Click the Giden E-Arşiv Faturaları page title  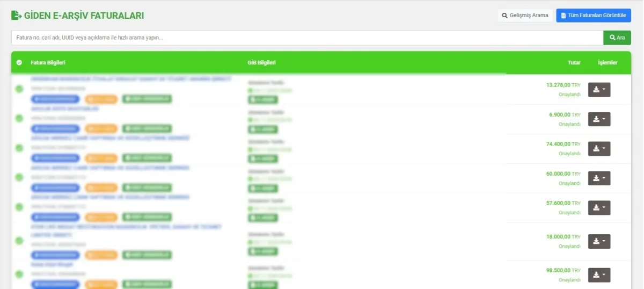pyautogui.click(x=84, y=16)
